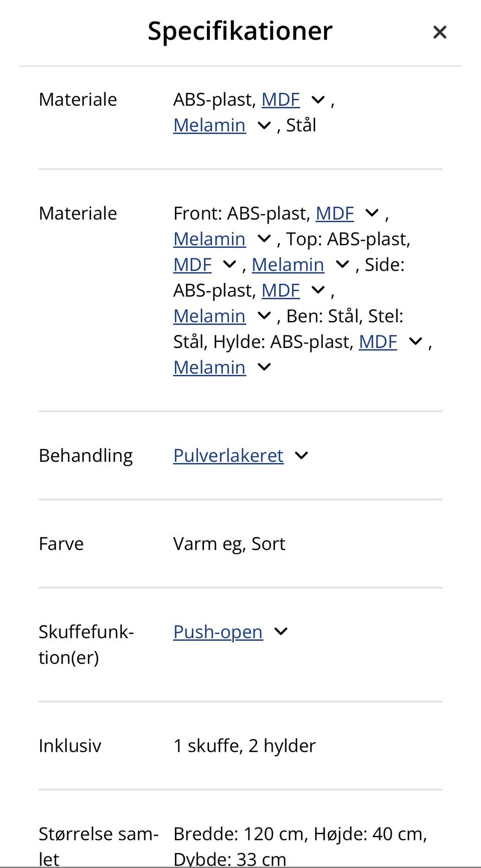
Task: Open the Pulverlakeret link
Action: click(228, 456)
